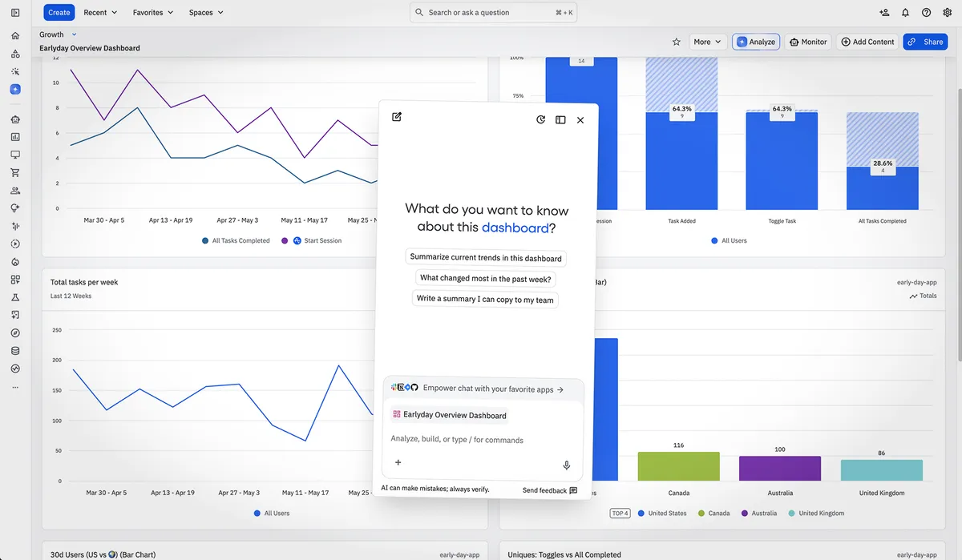Click the Add Content button
The image size is (962, 560).
coord(867,42)
